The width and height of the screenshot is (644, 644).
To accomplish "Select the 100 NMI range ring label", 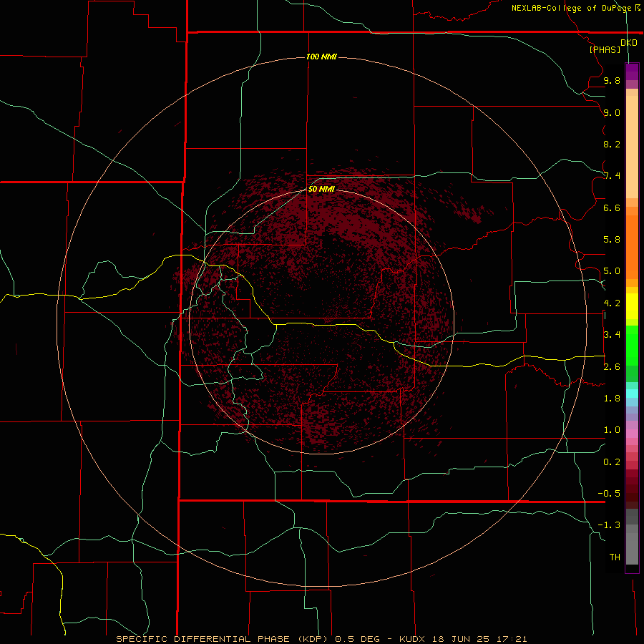I will tap(321, 57).
